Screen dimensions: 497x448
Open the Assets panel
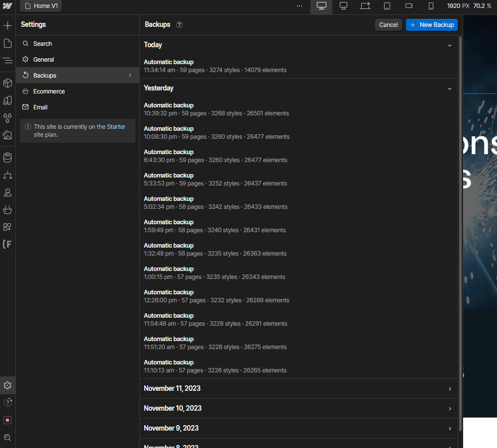7,136
